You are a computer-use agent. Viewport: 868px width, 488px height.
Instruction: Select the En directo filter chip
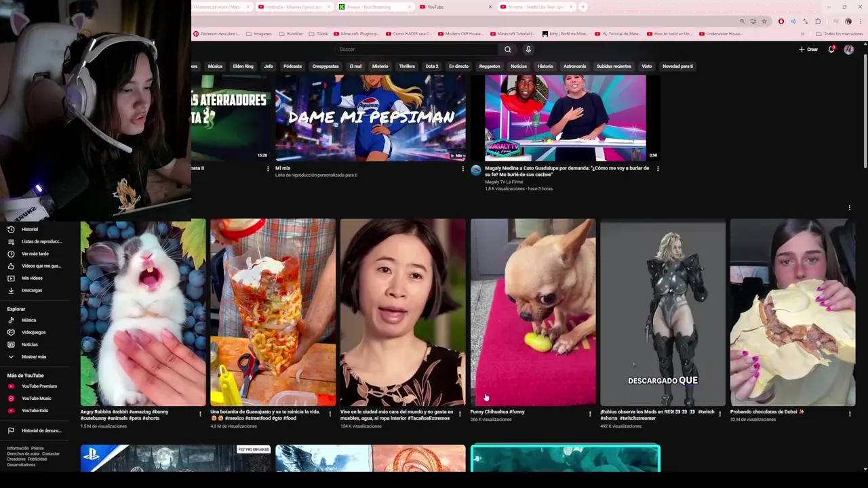click(458, 66)
